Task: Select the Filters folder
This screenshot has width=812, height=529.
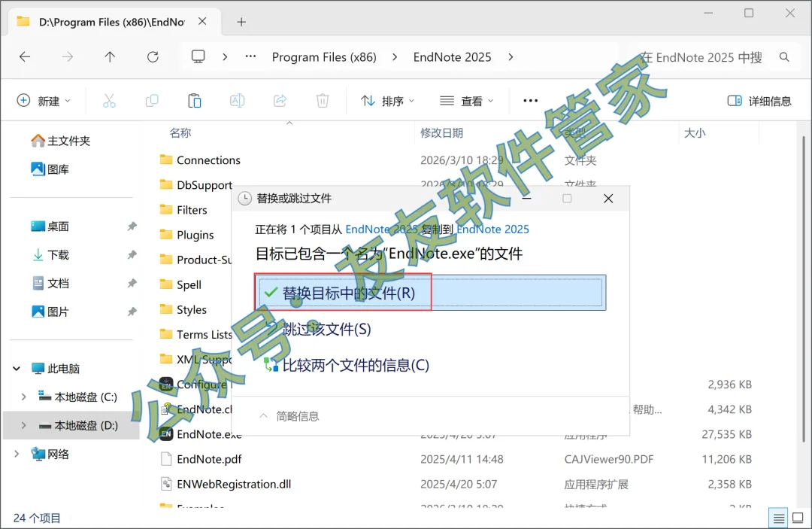Action: (183, 210)
